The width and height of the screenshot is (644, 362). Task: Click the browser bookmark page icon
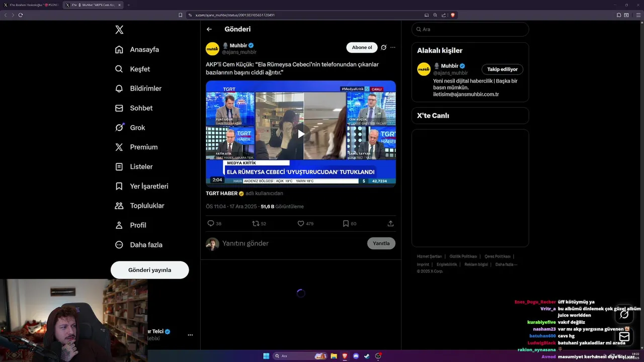180,15
